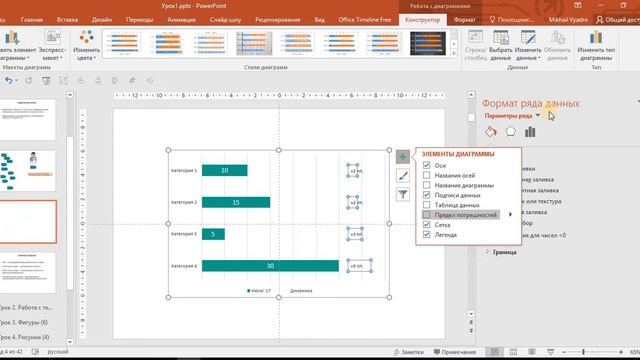Open the Экспресс-макет quick layout gallery
The image size is (640, 360).
point(52,45)
